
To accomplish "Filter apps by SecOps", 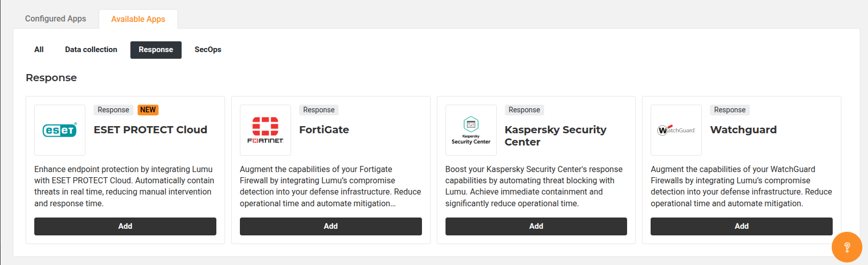I will [208, 50].
